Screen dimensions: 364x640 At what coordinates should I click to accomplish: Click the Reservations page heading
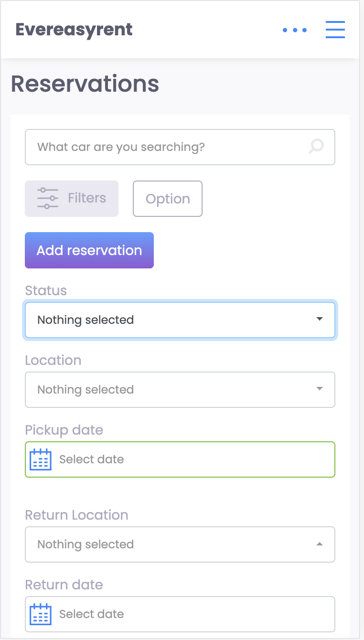[85, 84]
